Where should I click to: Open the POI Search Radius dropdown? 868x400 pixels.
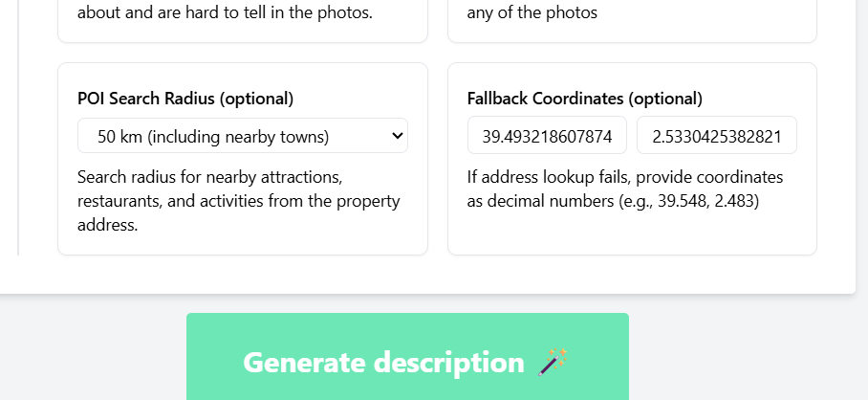(243, 136)
